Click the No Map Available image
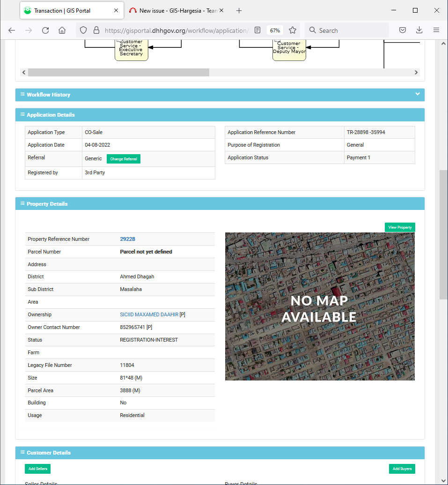 tap(320, 306)
